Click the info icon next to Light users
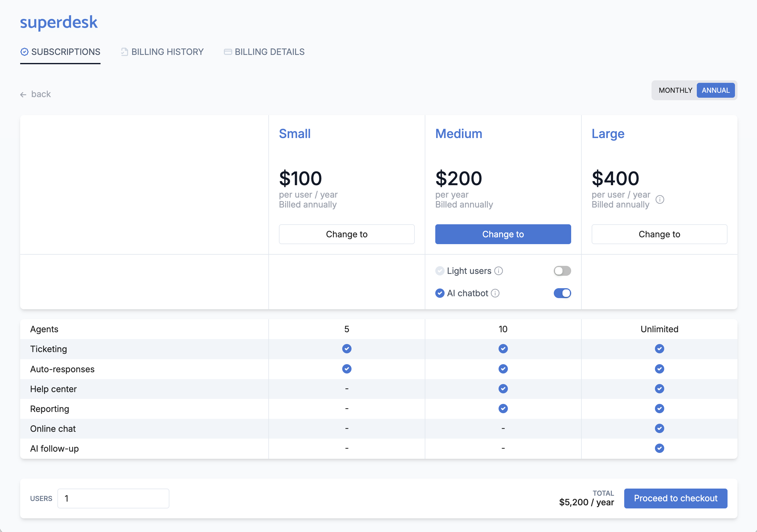 point(499,271)
